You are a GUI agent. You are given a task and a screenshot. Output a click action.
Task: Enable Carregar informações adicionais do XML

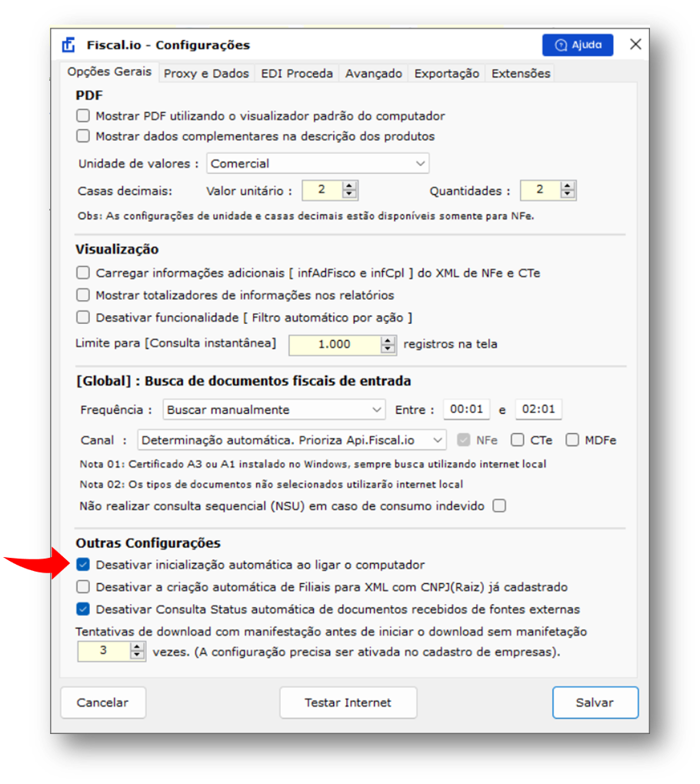(83, 273)
